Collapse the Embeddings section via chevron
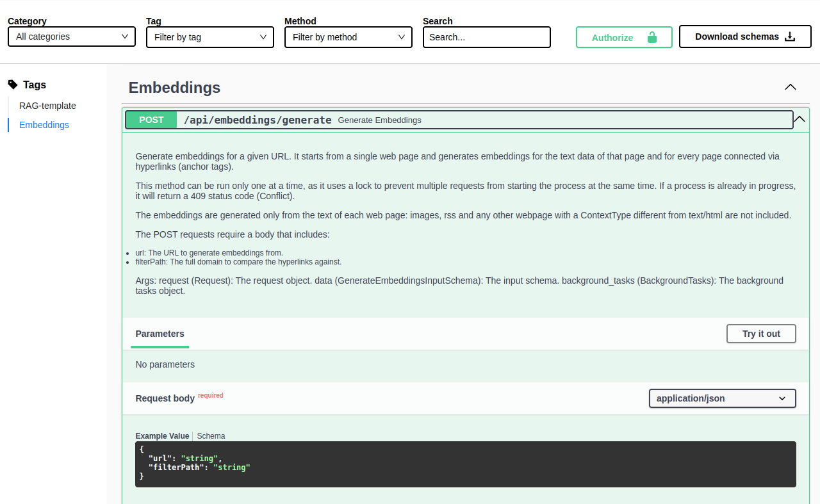 [x=790, y=87]
